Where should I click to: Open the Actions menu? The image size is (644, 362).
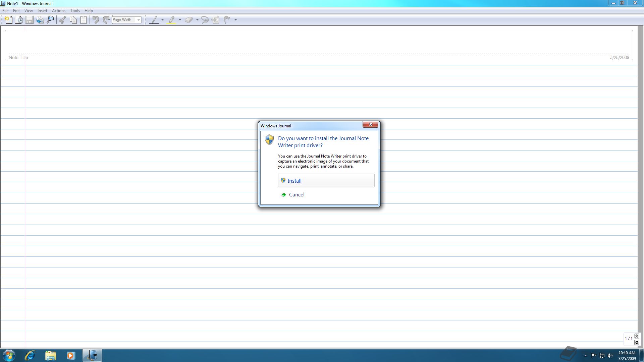[x=59, y=11]
